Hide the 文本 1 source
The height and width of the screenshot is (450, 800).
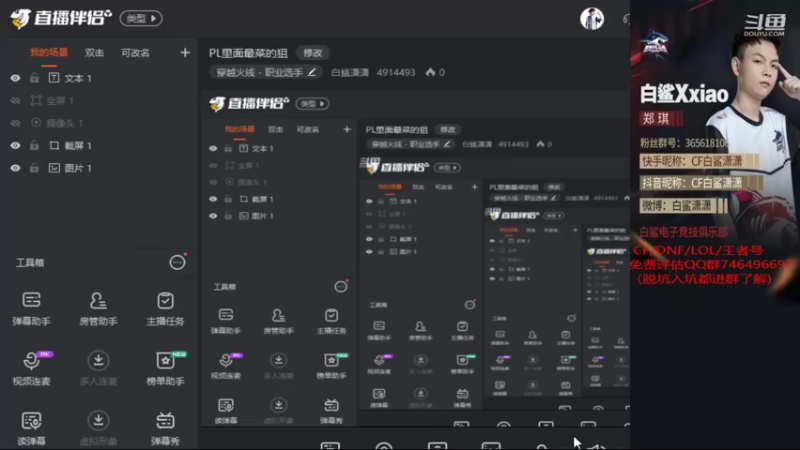[x=15, y=78]
